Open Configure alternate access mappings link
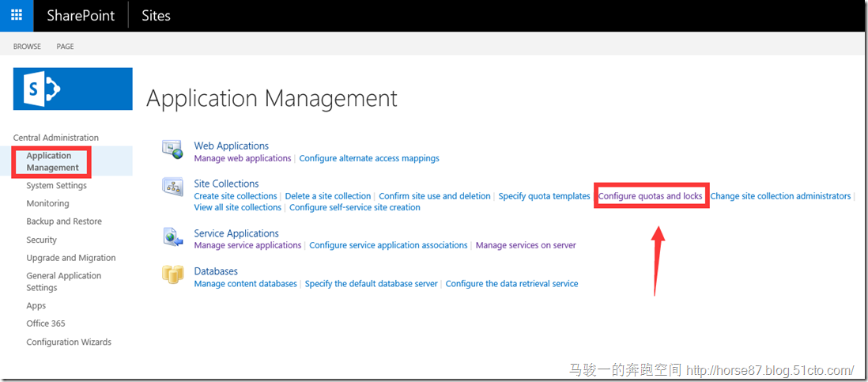This screenshot has width=868, height=382. pyautogui.click(x=369, y=158)
